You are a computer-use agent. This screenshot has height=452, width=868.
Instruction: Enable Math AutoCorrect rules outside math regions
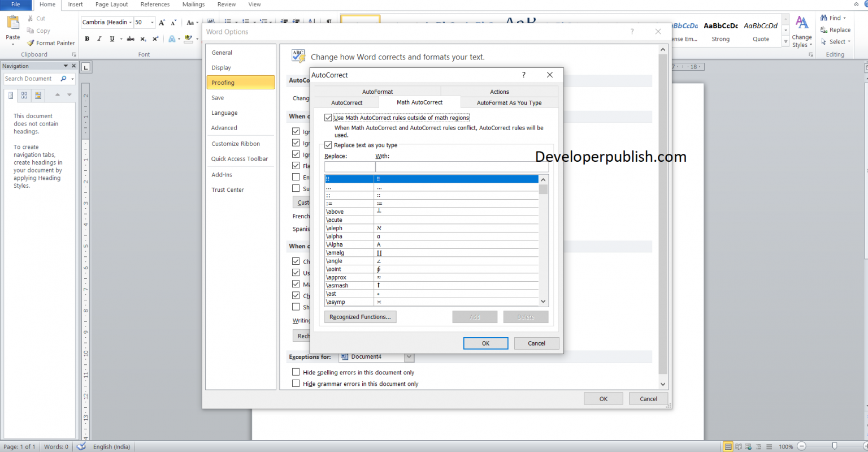[328, 118]
